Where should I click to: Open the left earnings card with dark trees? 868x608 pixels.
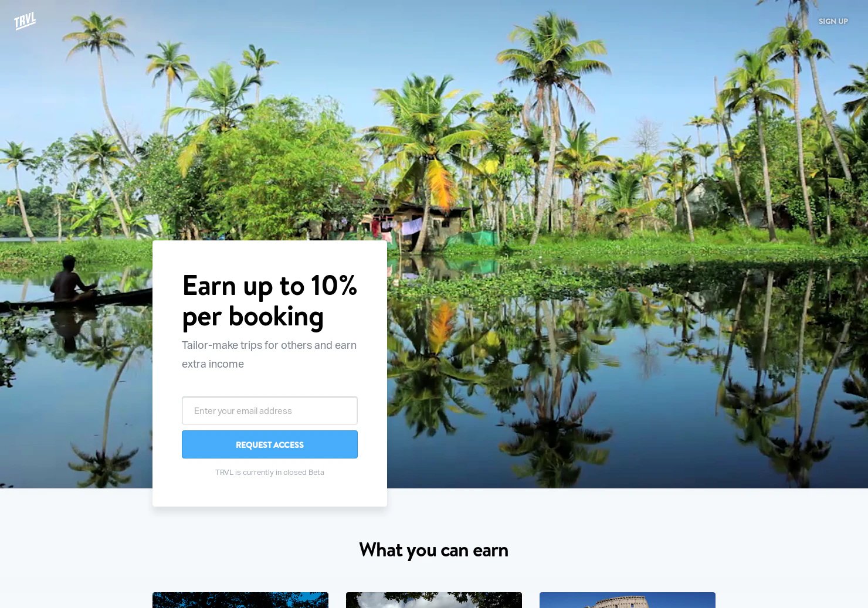tap(240, 600)
